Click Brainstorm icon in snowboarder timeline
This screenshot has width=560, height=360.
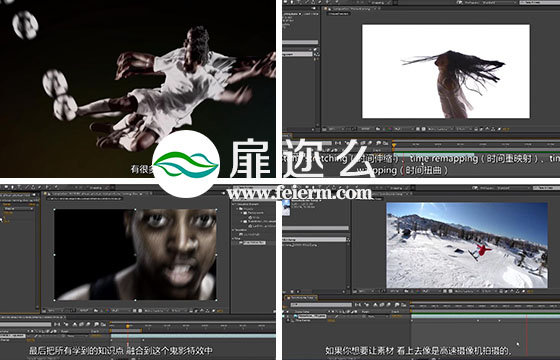tap(396, 305)
